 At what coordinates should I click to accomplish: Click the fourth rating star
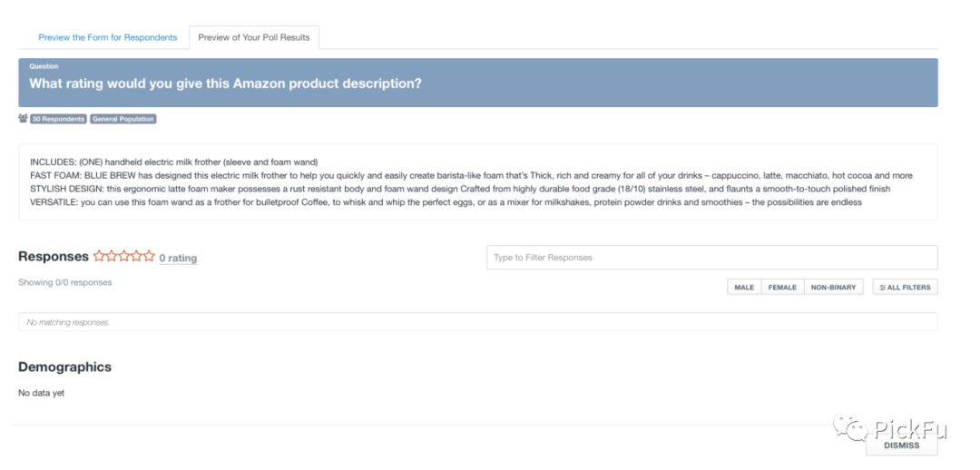pos(136,256)
